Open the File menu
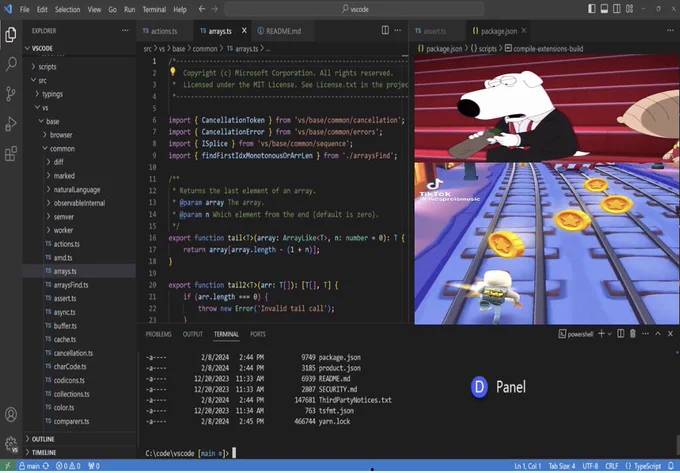This screenshot has width=680, height=473. tap(25, 9)
